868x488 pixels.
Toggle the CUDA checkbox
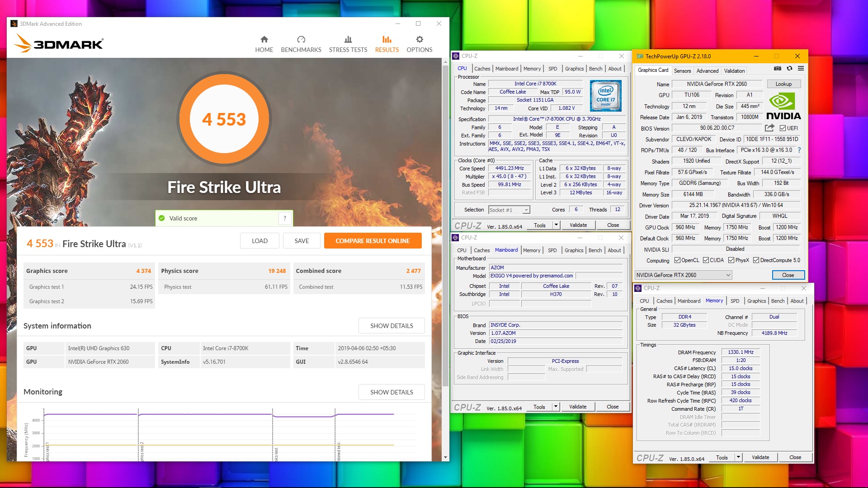click(706, 260)
